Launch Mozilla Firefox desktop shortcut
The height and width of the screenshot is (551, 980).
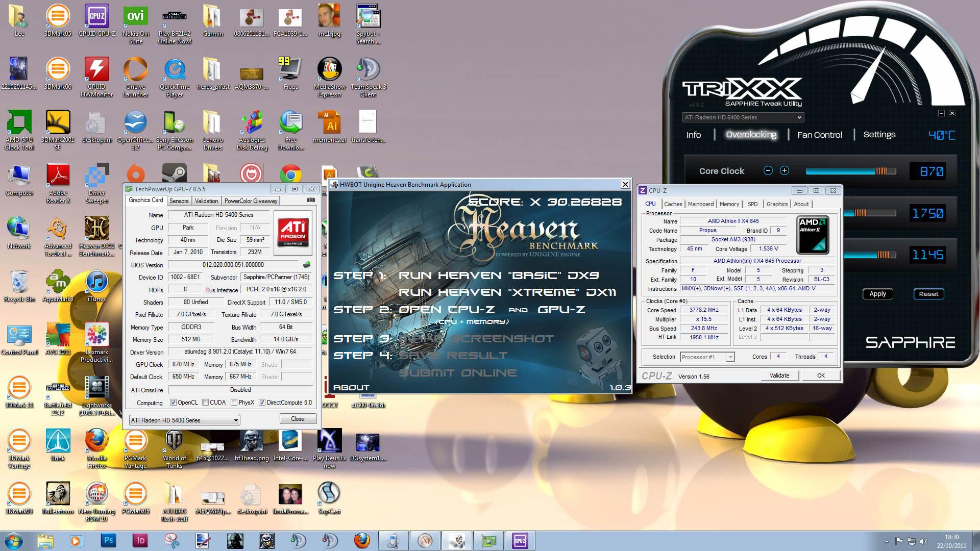(x=96, y=448)
